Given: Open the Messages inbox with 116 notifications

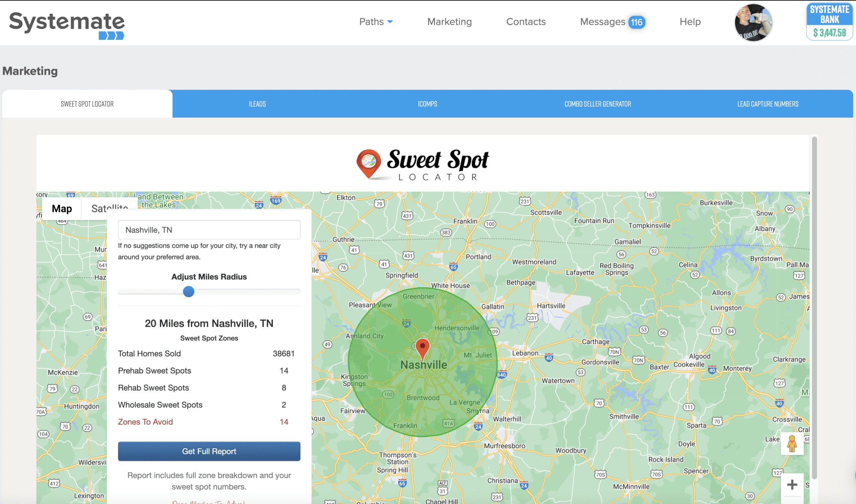Looking at the screenshot, I should pos(612,22).
